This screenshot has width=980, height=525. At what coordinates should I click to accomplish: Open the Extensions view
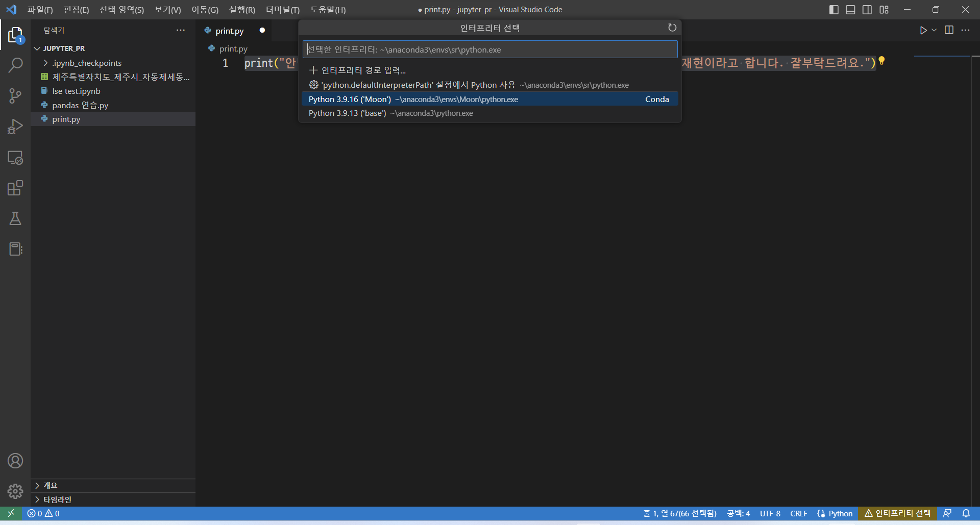pos(15,188)
